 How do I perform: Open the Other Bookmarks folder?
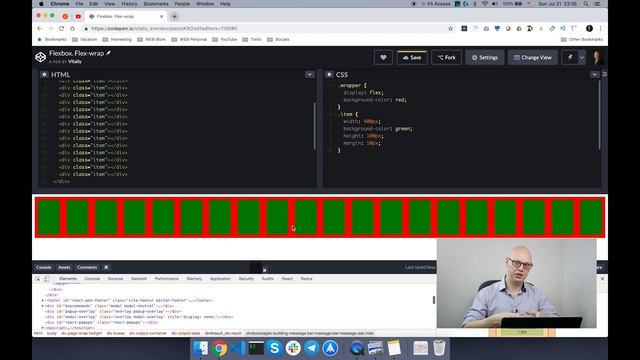pyautogui.click(x=582, y=40)
